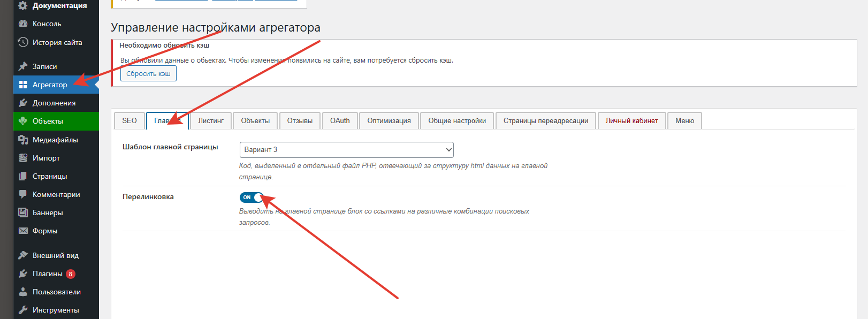This screenshot has height=319, width=868.
Task: Open Comments via speech bubble icon
Action: click(23, 194)
